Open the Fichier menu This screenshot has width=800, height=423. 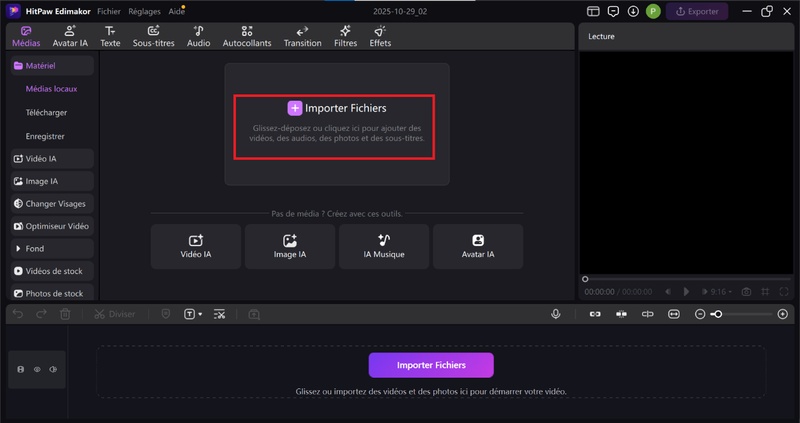[109, 11]
